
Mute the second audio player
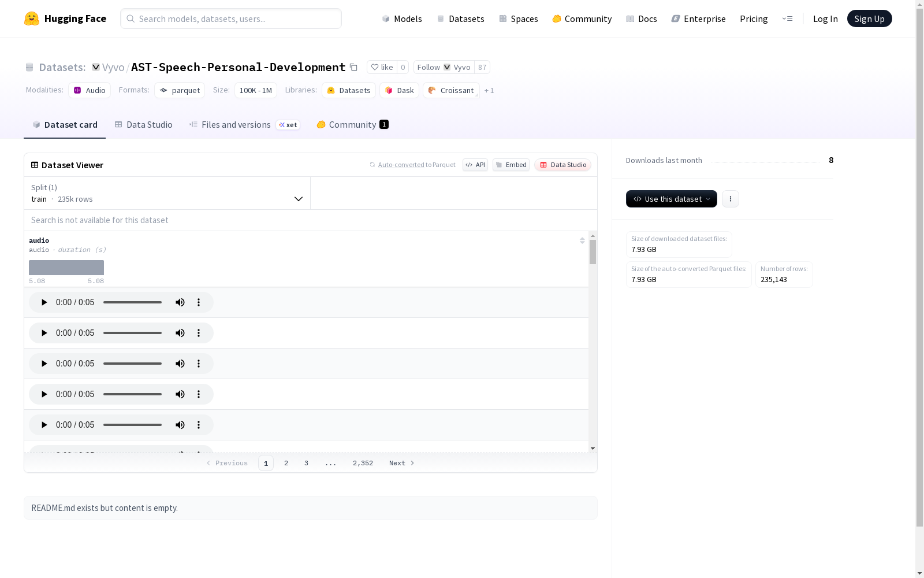(x=180, y=333)
